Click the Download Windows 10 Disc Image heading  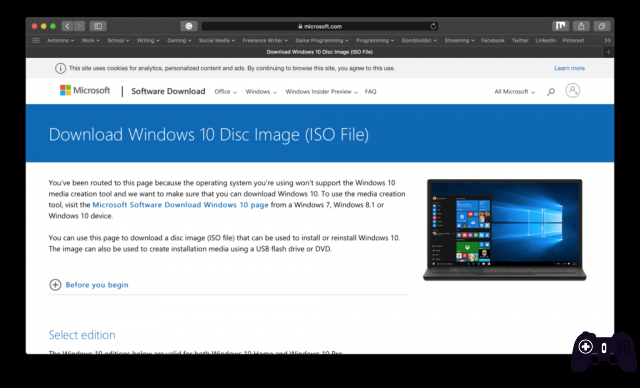(x=209, y=135)
